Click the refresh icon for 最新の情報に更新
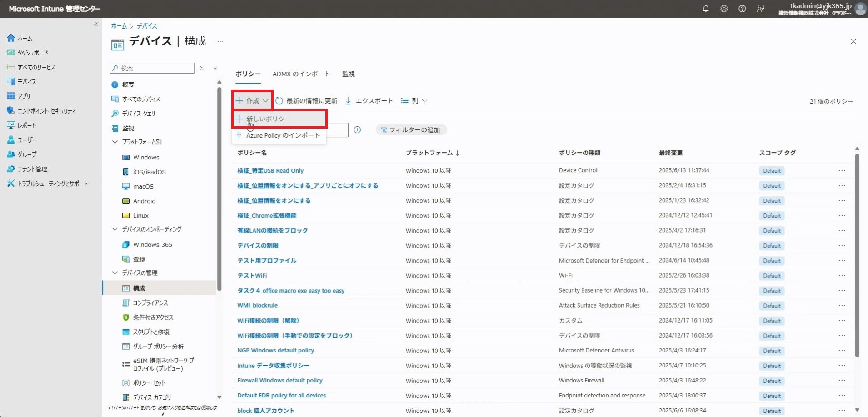 (279, 101)
